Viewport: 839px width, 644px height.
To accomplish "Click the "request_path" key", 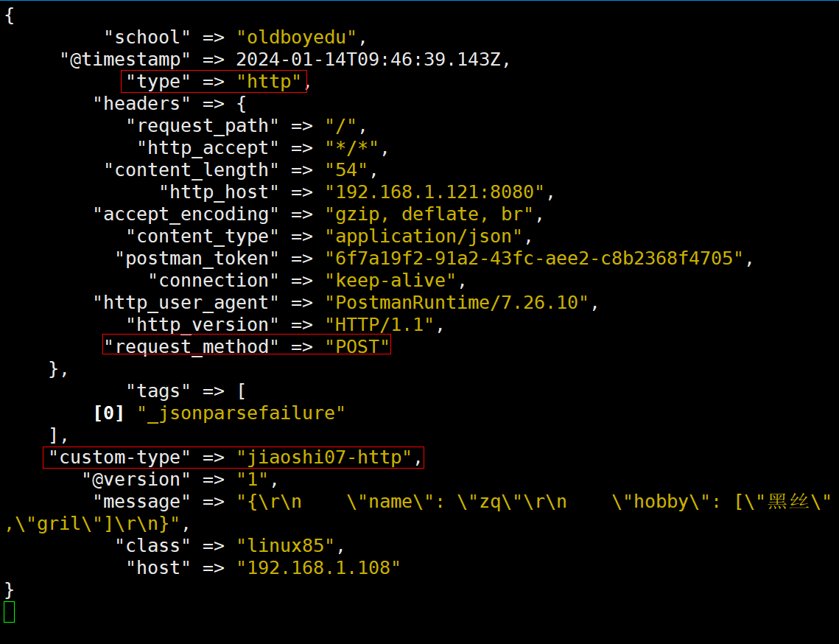I will coord(203,126).
